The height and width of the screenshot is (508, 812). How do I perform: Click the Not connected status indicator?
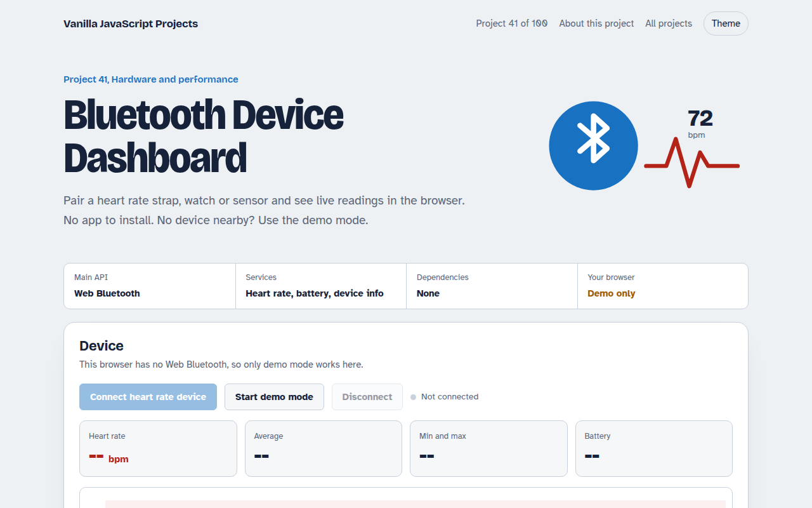click(x=444, y=397)
